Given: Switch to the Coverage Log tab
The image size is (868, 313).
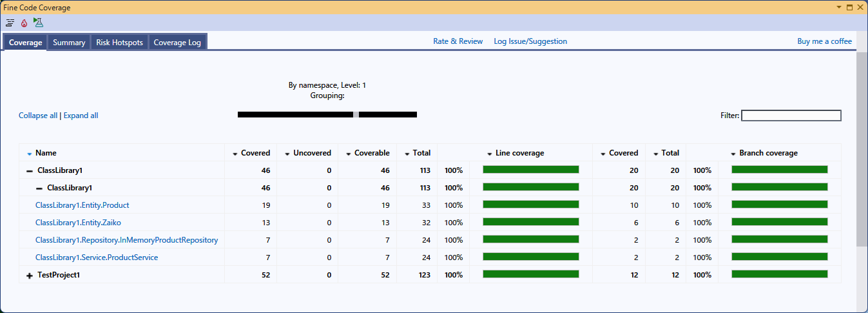Looking at the screenshot, I should [x=177, y=43].
